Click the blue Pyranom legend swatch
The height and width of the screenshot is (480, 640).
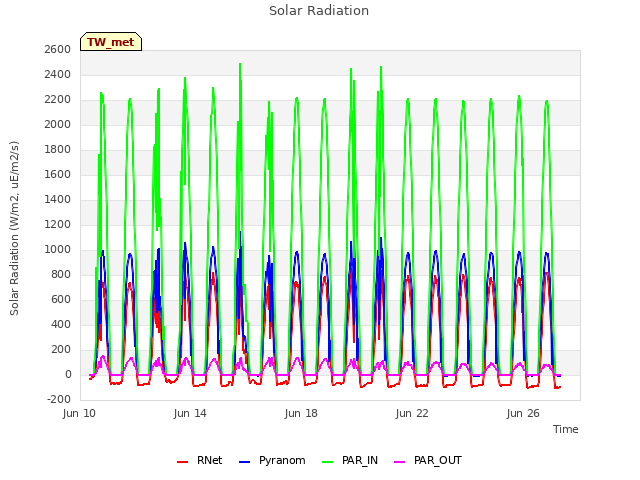click(244, 462)
